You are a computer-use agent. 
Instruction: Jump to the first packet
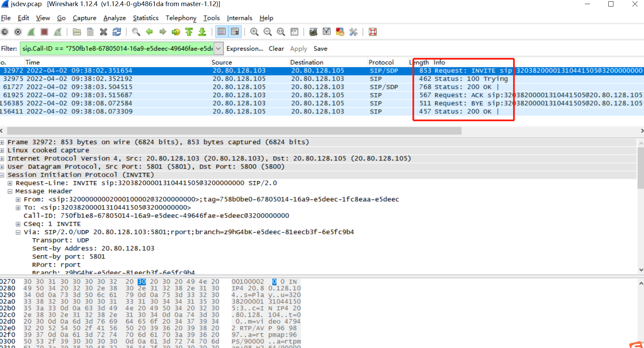click(x=189, y=32)
